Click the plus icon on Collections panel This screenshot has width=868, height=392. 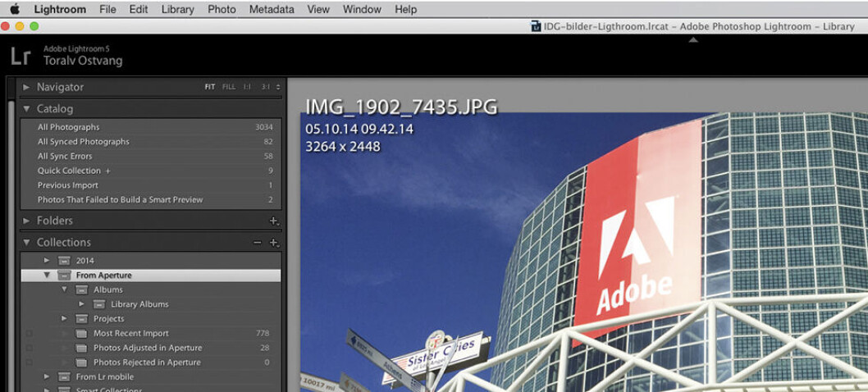pos(273,243)
